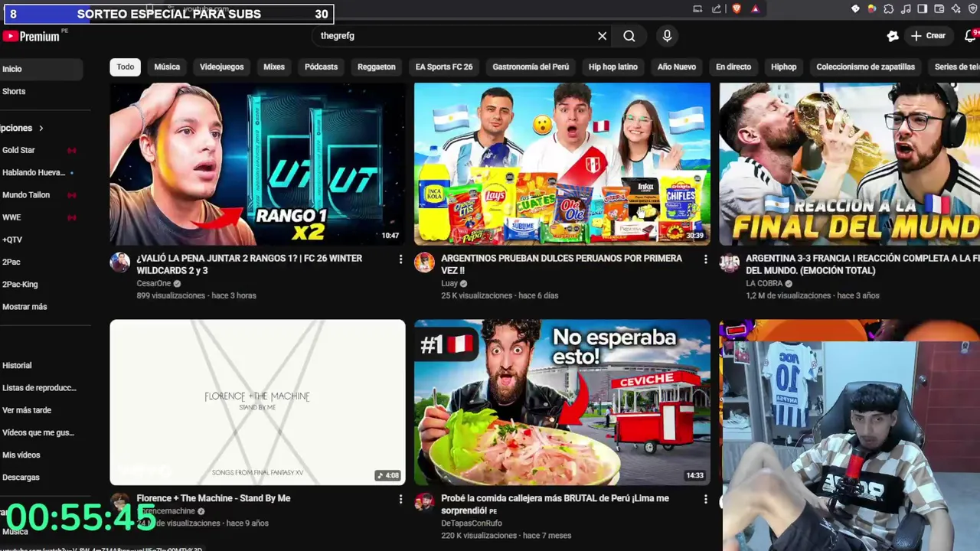Clear the search box with X icon
The height and width of the screenshot is (551, 980).
603,36
